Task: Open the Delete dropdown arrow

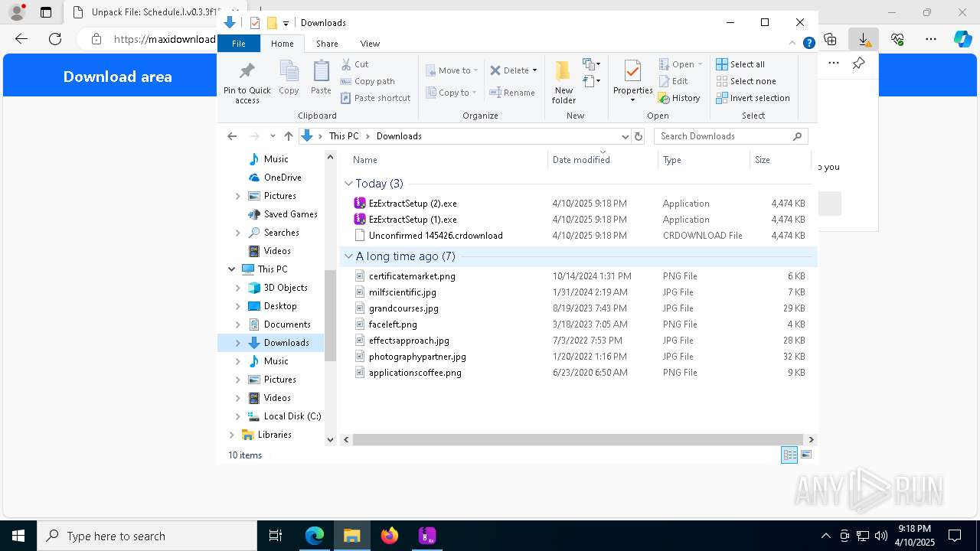Action: [x=534, y=70]
